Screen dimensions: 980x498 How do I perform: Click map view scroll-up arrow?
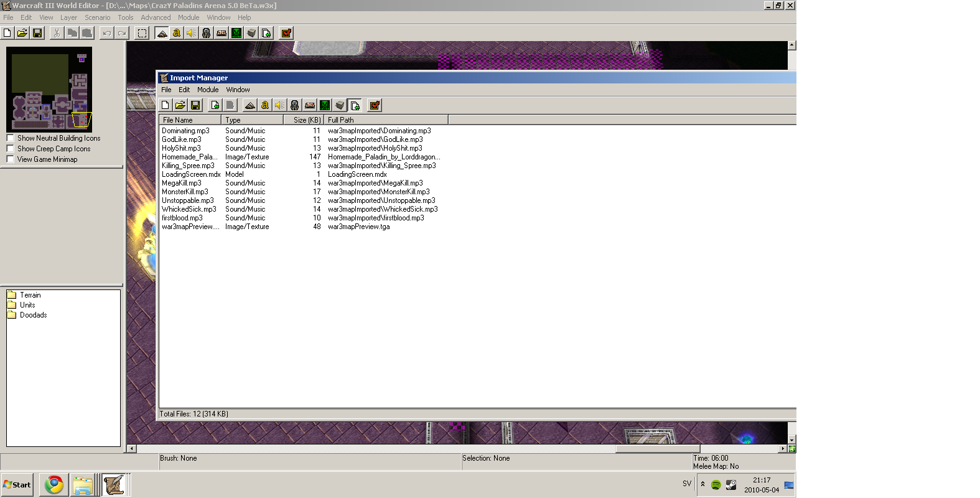pos(792,45)
